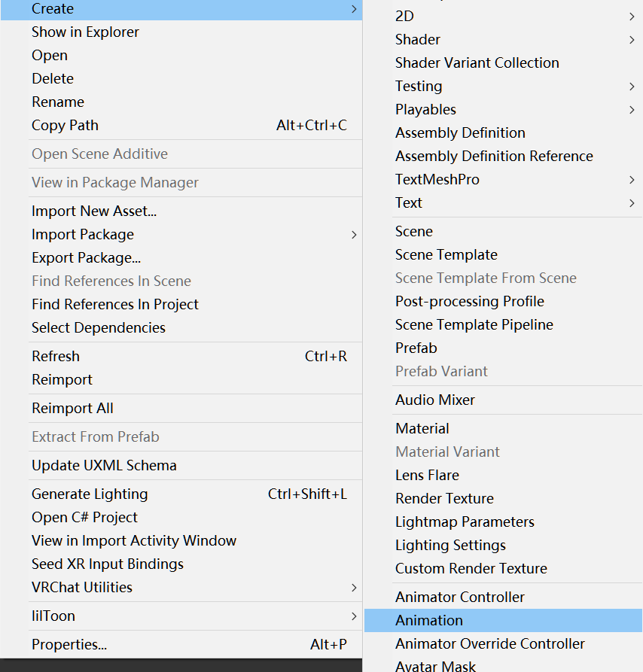The height and width of the screenshot is (672, 643).
Task: Create an Audio Mixer asset
Action: [x=435, y=400]
